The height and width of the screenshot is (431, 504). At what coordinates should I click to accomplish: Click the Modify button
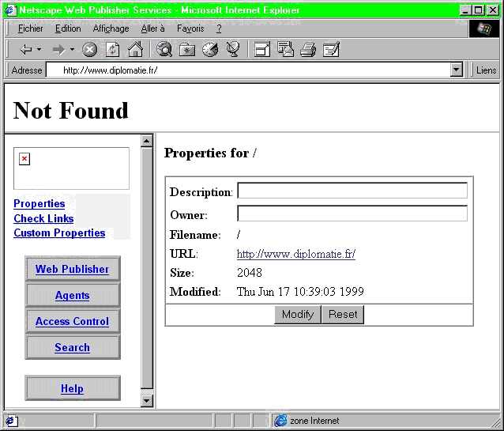298,314
